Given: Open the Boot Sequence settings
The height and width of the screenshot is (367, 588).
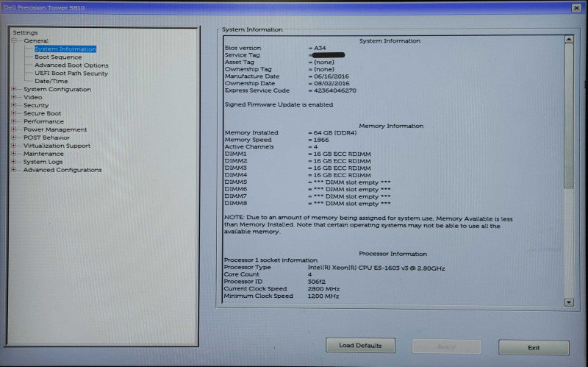Looking at the screenshot, I should (x=58, y=57).
